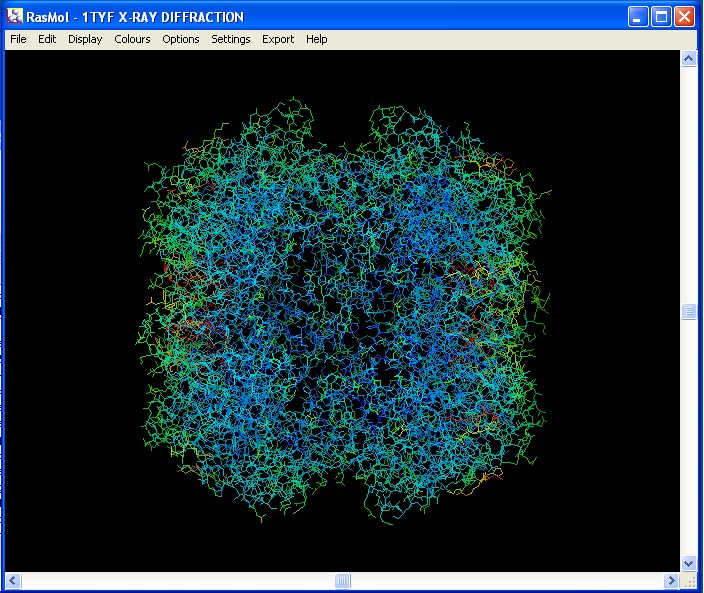Click the vertical scrollbar up arrow
The image size is (704, 593).
[x=689, y=59]
